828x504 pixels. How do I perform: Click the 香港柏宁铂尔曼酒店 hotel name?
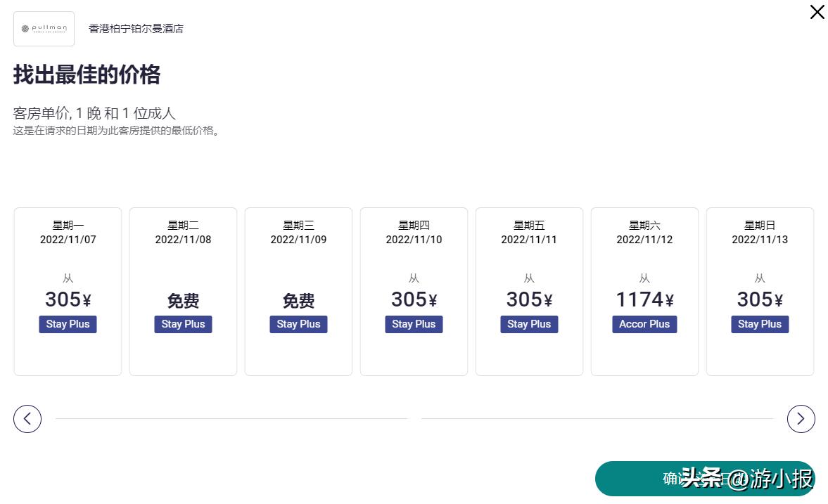(136, 29)
